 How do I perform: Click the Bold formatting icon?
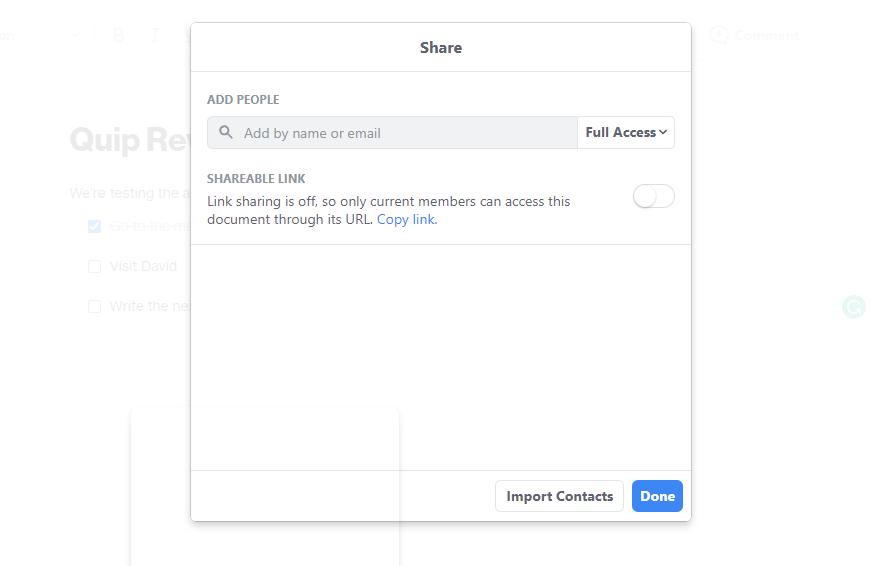click(119, 35)
